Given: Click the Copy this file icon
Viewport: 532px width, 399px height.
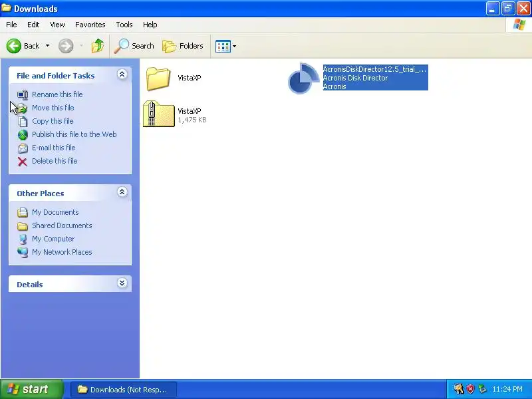Looking at the screenshot, I should click(23, 121).
